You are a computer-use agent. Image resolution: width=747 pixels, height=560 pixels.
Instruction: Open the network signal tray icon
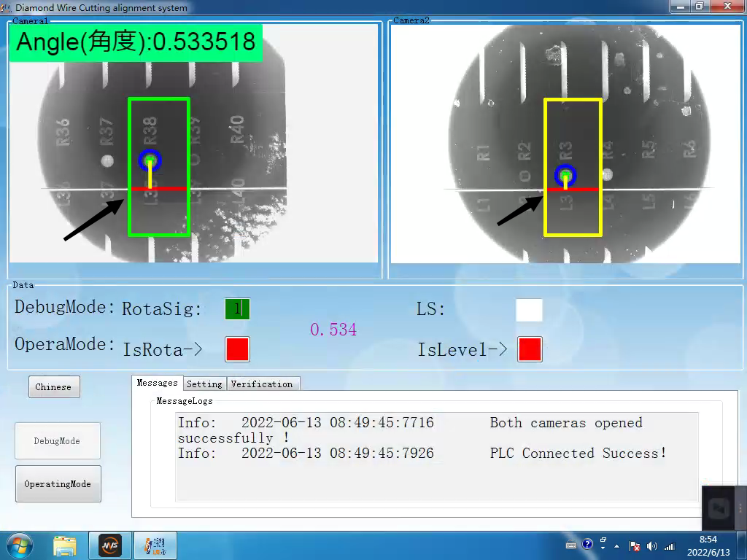point(669,545)
